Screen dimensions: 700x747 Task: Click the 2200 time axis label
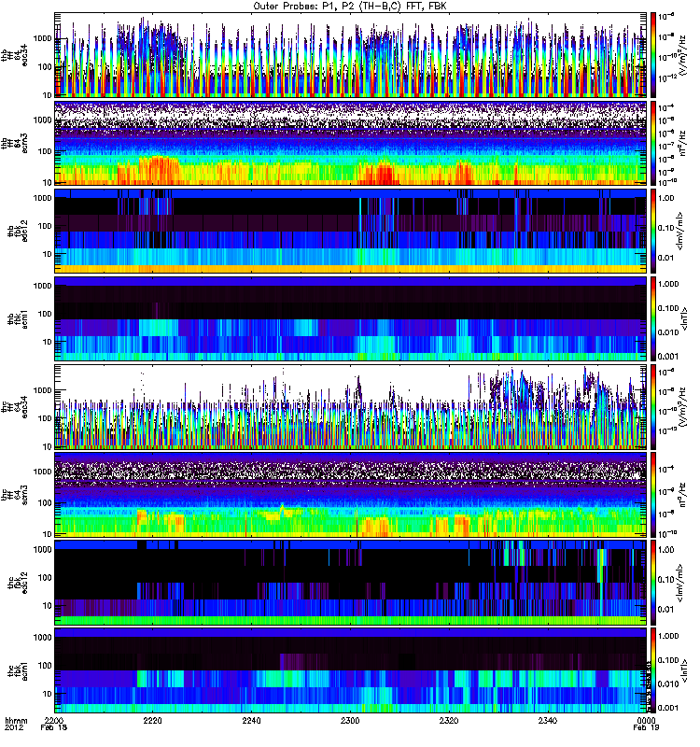(x=54, y=720)
